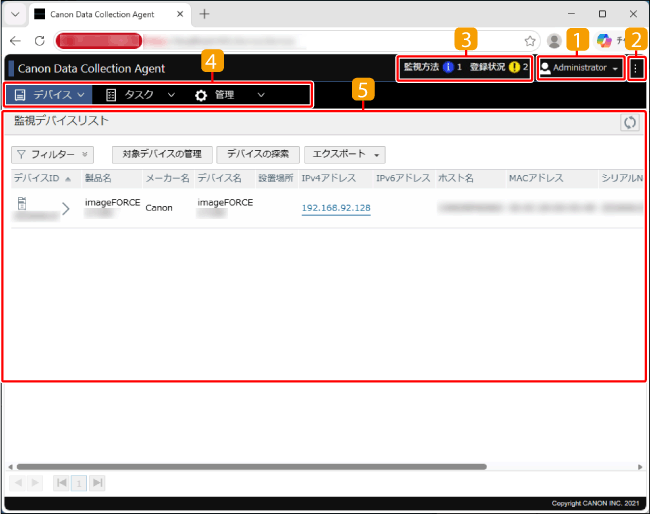Open the browser tab search dropdown

pyautogui.click(x=15, y=14)
